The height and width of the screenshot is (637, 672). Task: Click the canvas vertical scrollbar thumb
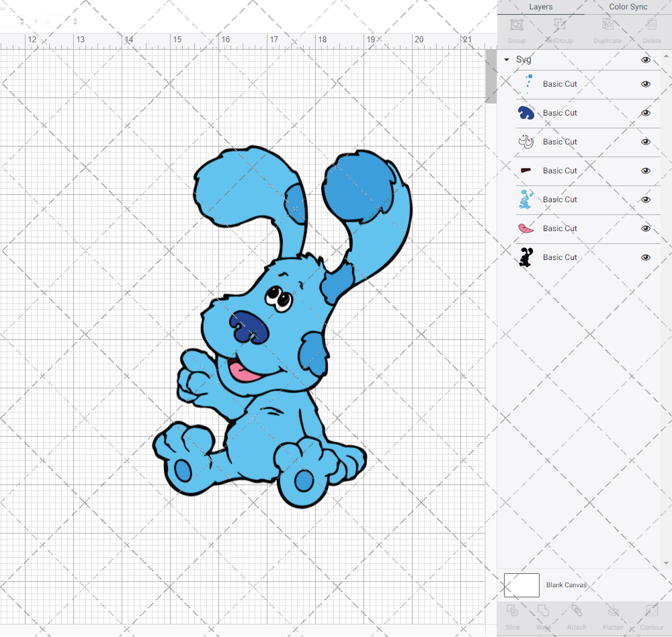[491, 77]
